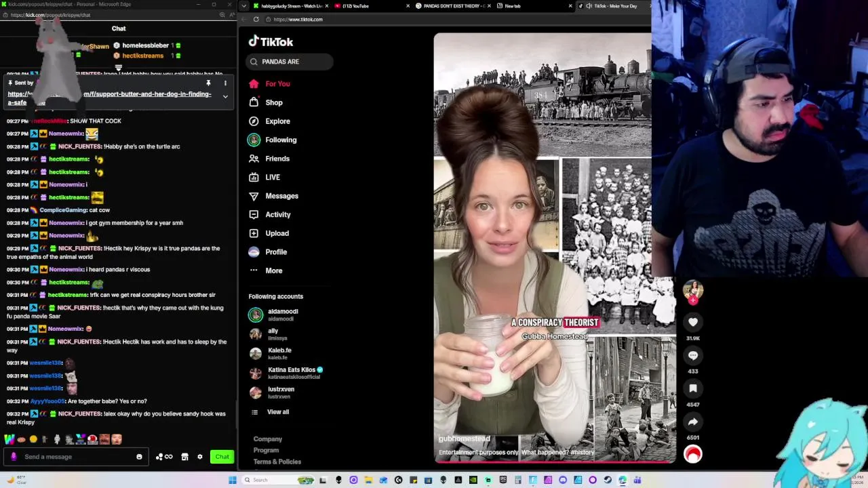Viewport: 868px width, 488px height.
Task: Follow the creator via avatar plus
Action: coord(693,300)
